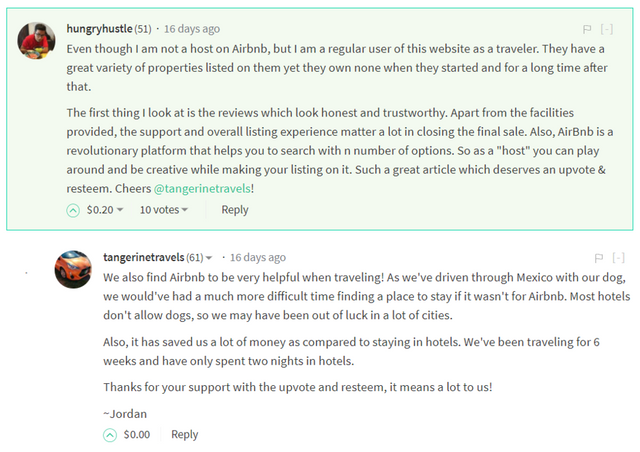This screenshot has height=452, width=640.
Task: Flag the tangerinetravels reply
Action: tap(598, 258)
